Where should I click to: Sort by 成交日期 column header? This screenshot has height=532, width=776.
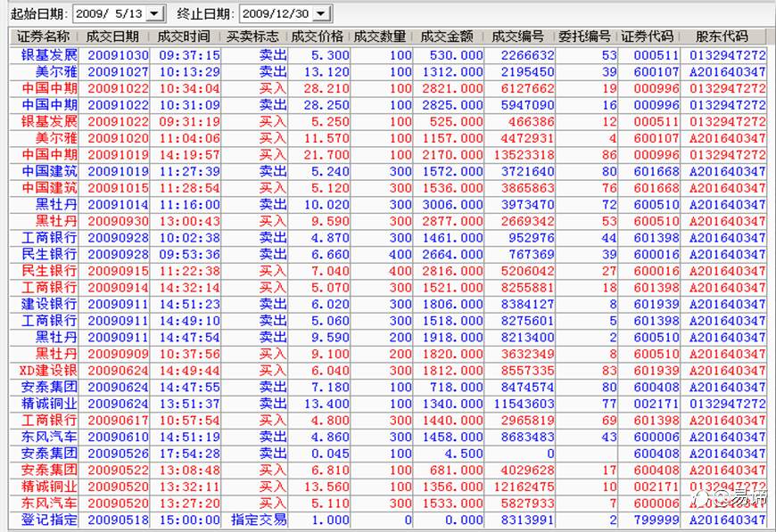[x=113, y=37]
